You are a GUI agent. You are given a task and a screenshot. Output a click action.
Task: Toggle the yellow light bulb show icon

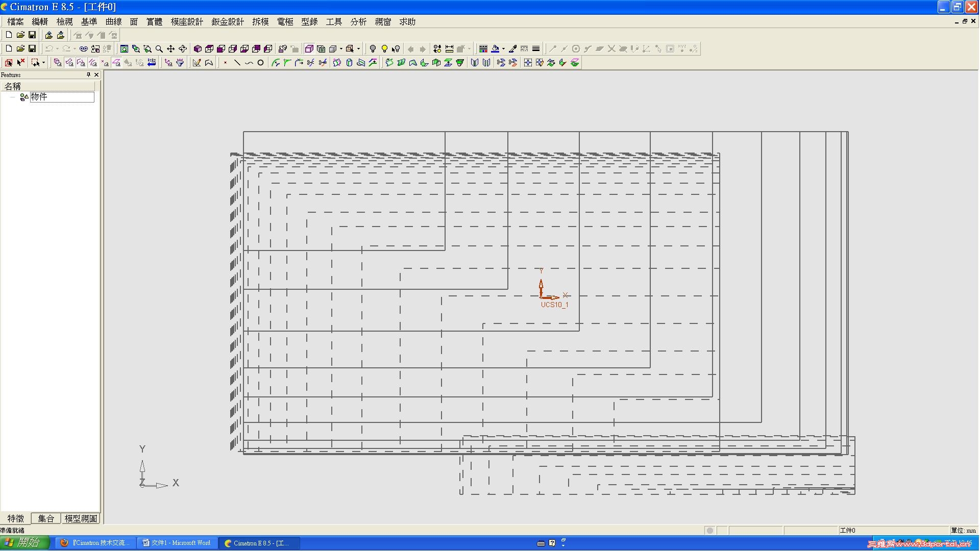point(384,49)
